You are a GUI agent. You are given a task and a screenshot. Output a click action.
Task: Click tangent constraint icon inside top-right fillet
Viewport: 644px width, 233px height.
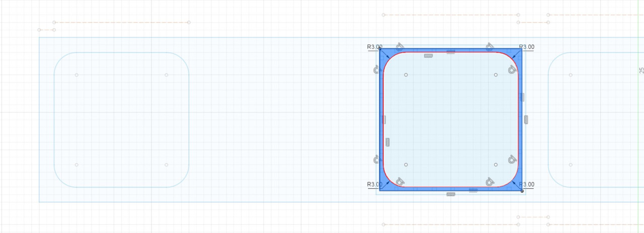(513, 69)
